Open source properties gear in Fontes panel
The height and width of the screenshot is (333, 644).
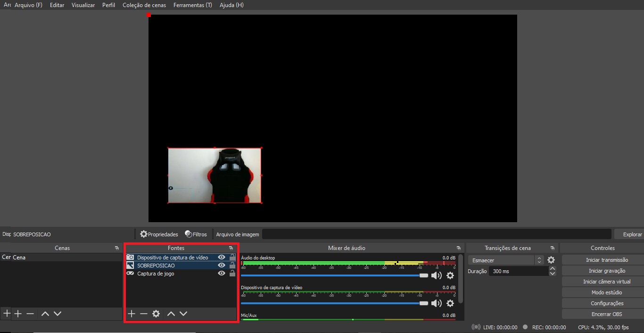(156, 314)
